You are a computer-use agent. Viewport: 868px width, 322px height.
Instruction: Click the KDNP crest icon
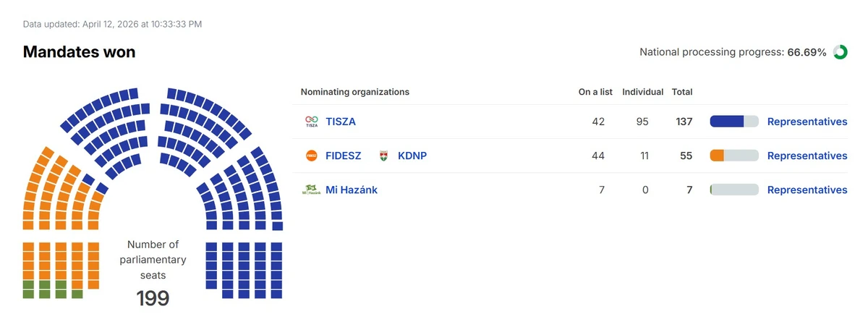(x=385, y=156)
